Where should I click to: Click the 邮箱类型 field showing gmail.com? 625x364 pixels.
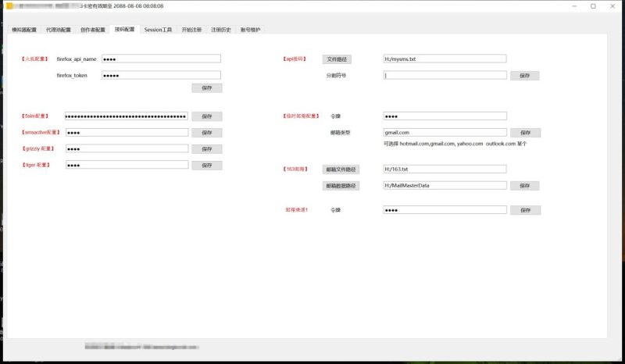tap(445, 133)
